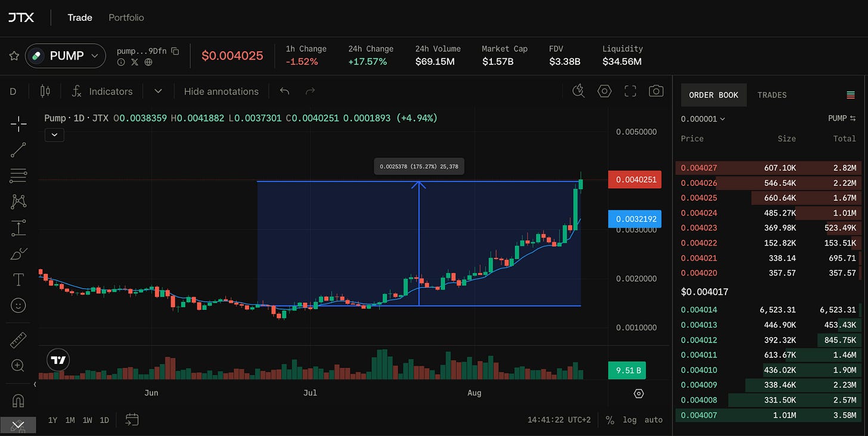Toggle log scale
This screenshot has height=436, width=868.
pos(630,420)
